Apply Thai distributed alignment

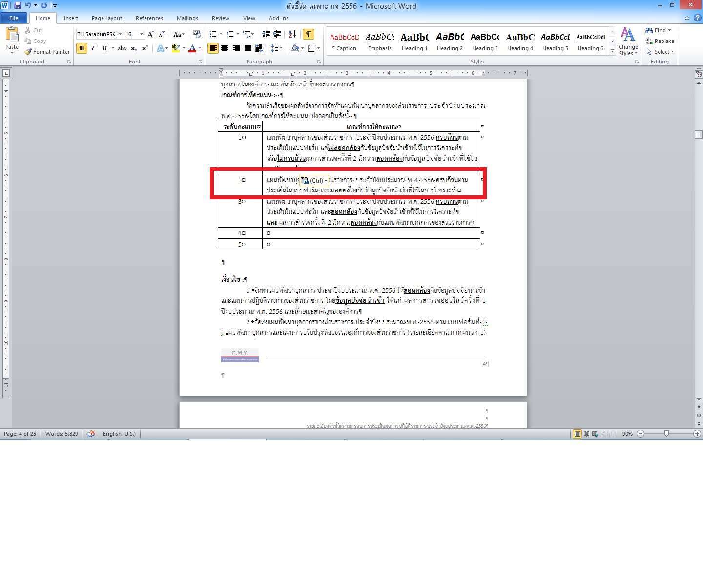click(259, 48)
